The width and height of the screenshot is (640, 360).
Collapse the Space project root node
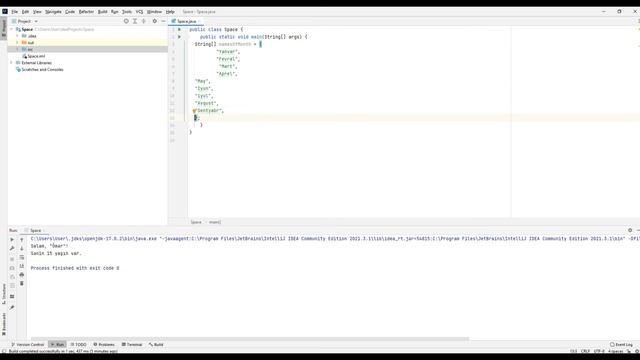tap(11, 29)
